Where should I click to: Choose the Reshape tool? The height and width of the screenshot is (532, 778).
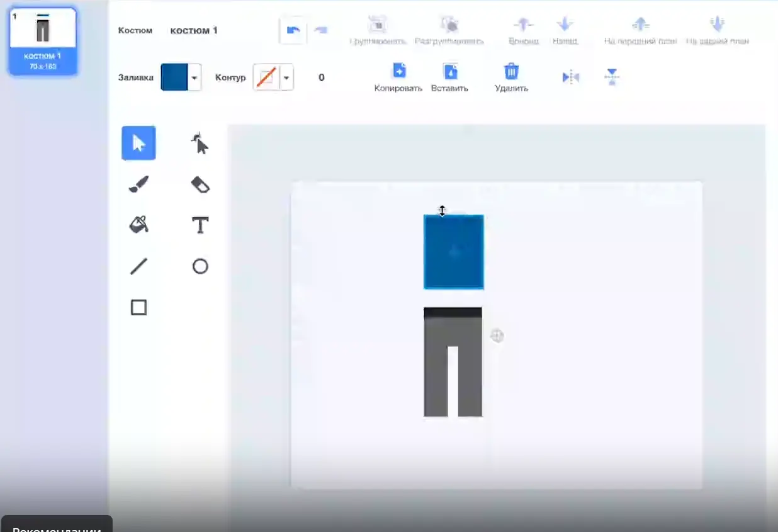(x=200, y=144)
